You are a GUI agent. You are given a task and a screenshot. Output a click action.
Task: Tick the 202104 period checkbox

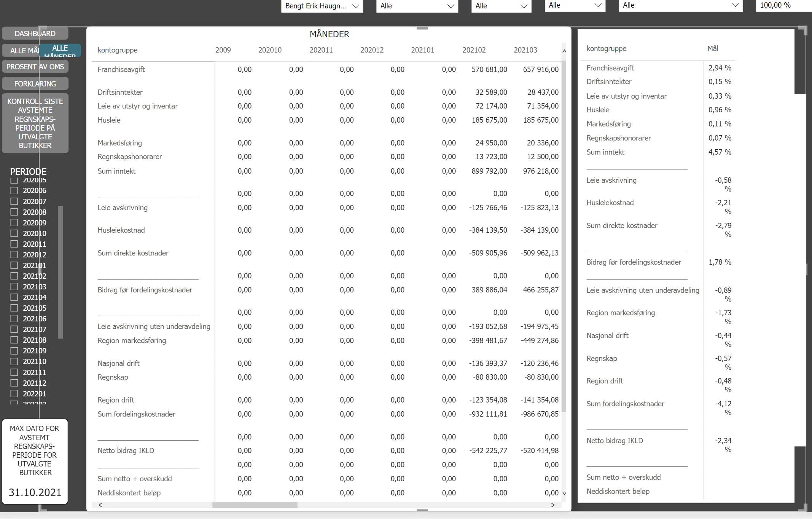(14, 297)
